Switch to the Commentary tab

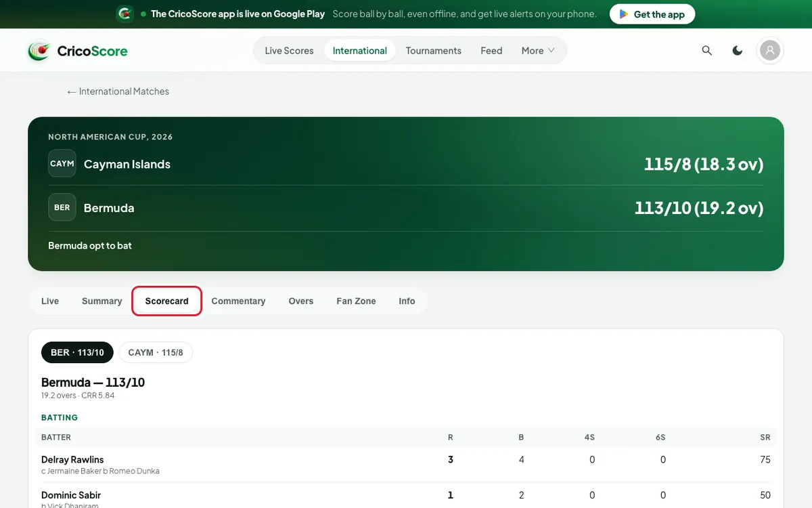pos(238,301)
